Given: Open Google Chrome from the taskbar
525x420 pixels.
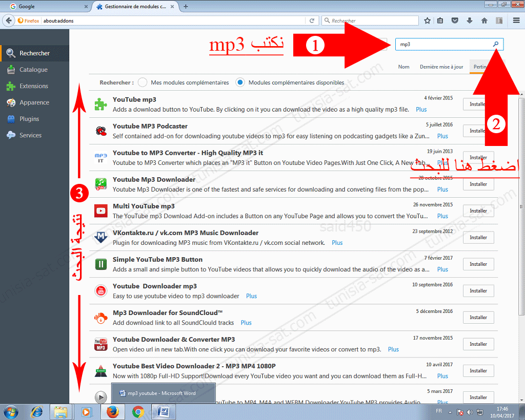Looking at the screenshot, I should click(138, 412).
